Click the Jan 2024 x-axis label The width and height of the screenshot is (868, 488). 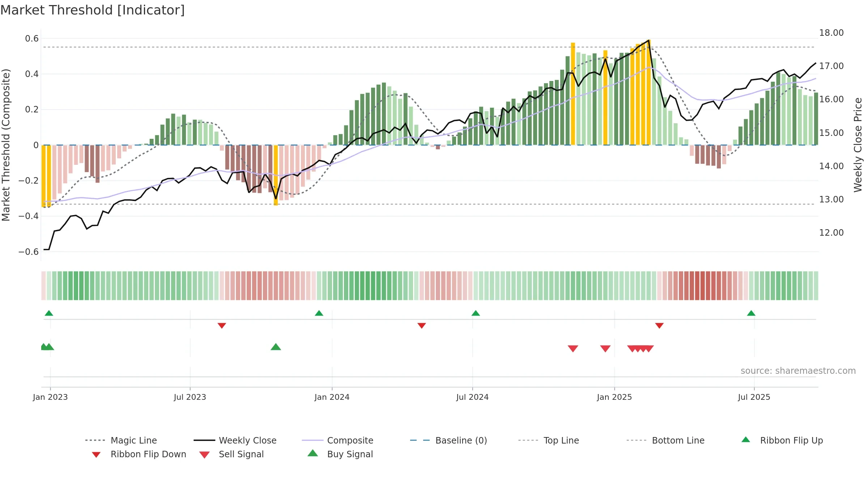332,397
